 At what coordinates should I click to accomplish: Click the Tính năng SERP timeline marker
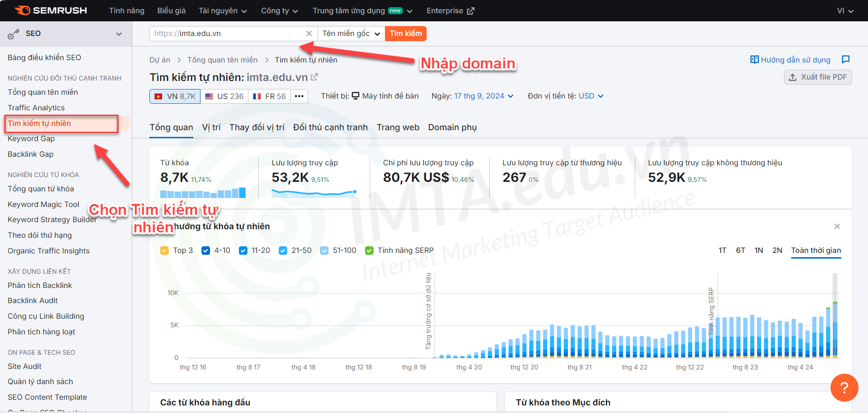click(x=711, y=311)
